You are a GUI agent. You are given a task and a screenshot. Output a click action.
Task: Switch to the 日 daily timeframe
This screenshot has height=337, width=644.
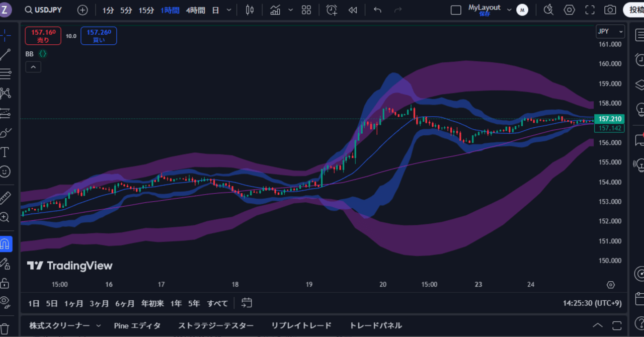click(x=216, y=10)
